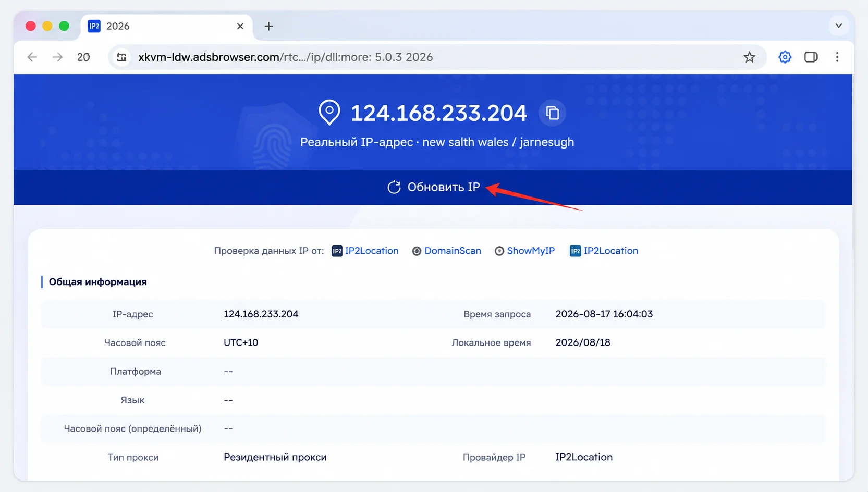Click the Локальное время label
Screen dimensions: 868x492
(x=491, y=343)
